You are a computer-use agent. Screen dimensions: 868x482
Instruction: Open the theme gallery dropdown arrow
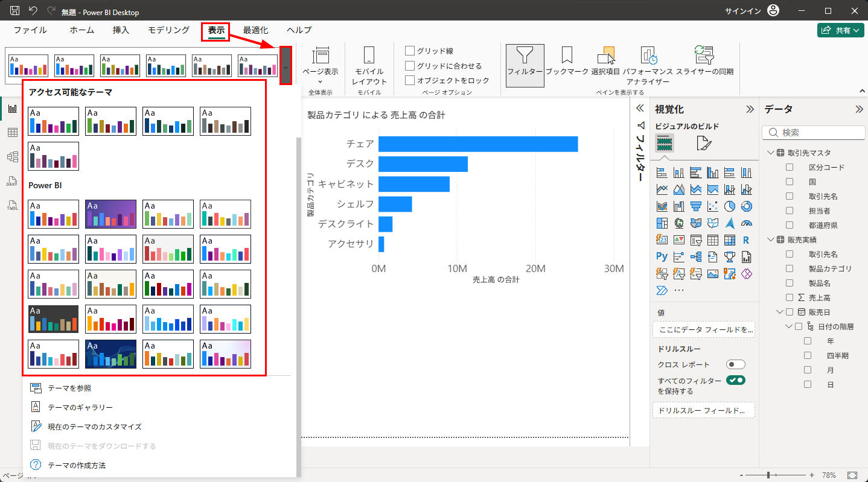[x=286, y=65]
